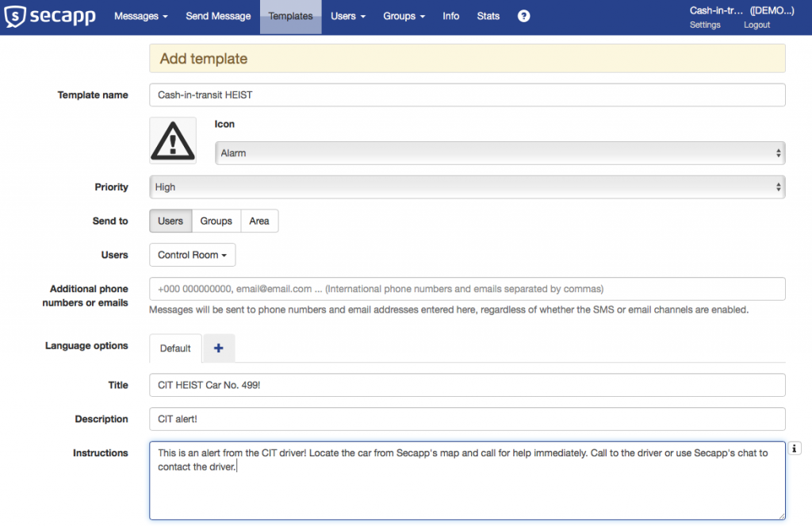The height and width of the screenshot is (527, 812).
Task: Select Groups as the Send to option
Action: click(215, 221)
